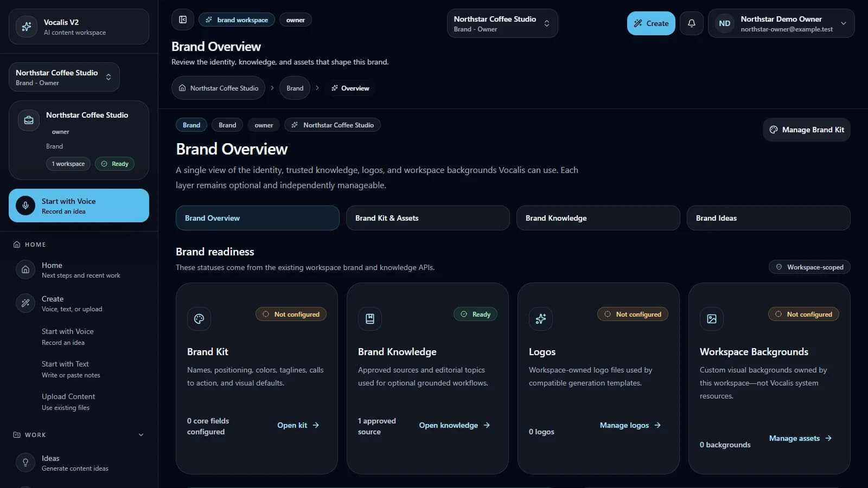Click the Home house icon in sidebar

click(25, 269)
